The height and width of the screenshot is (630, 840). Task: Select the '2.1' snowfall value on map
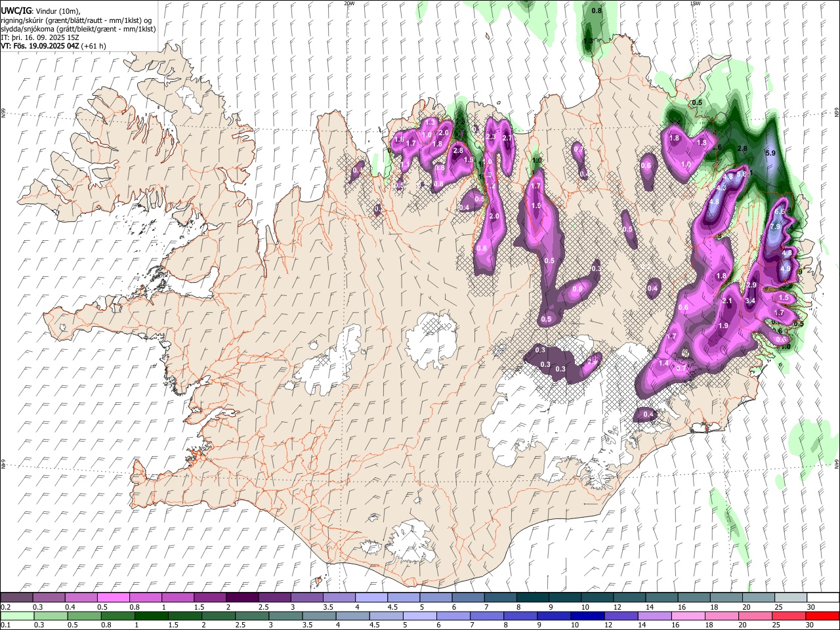tap(727, 301)
